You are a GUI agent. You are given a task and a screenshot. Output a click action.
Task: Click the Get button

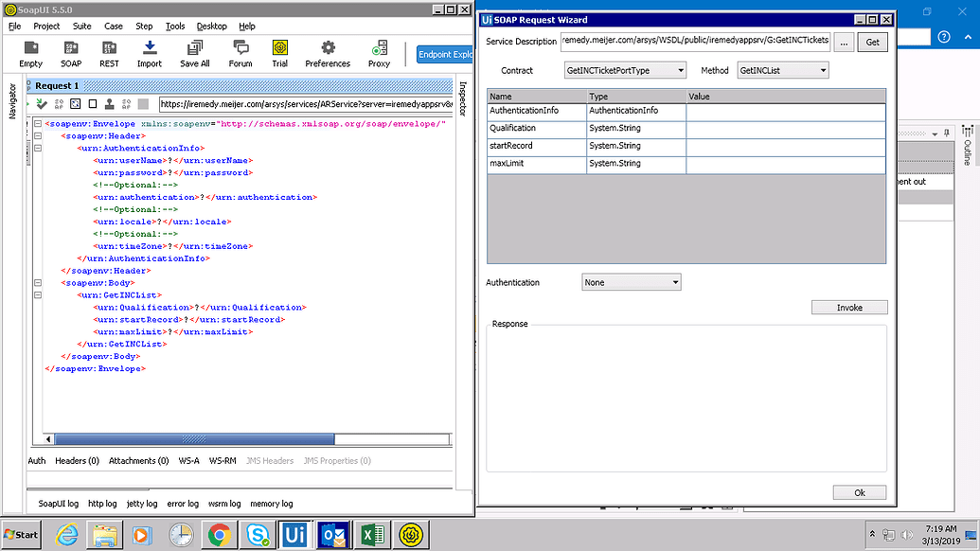[872, 42]
